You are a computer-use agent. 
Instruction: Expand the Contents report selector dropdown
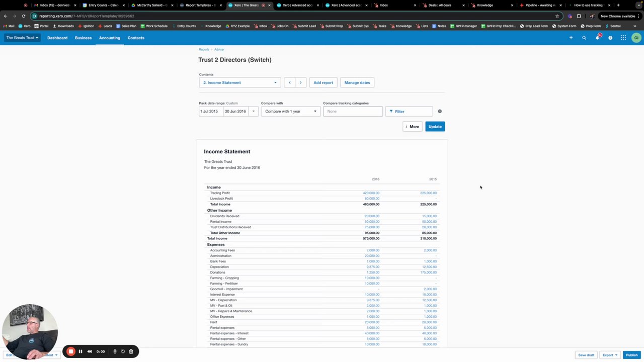[239, 82]
